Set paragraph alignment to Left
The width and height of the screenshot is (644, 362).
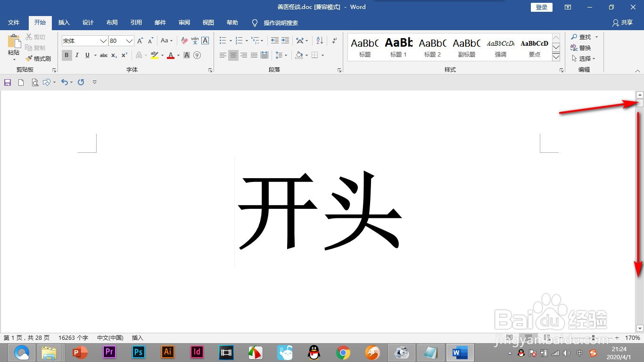223,55
